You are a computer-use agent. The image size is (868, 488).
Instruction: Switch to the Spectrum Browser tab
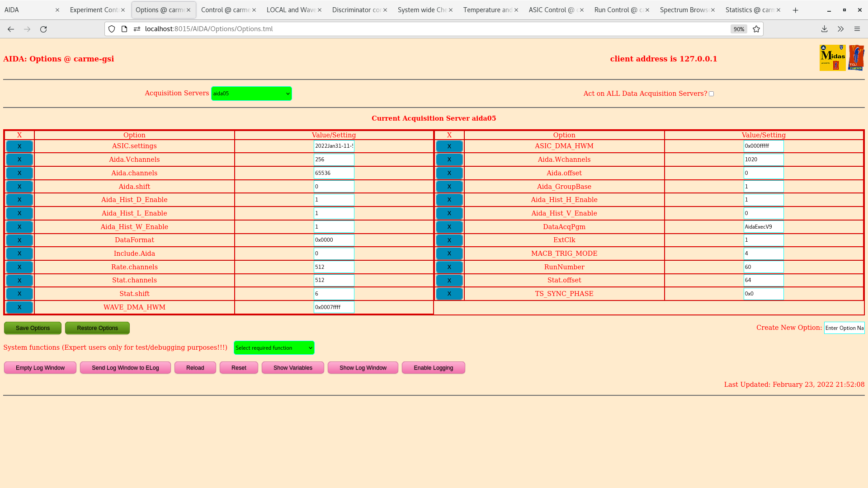pyautogui.click(x=684, y=10)
